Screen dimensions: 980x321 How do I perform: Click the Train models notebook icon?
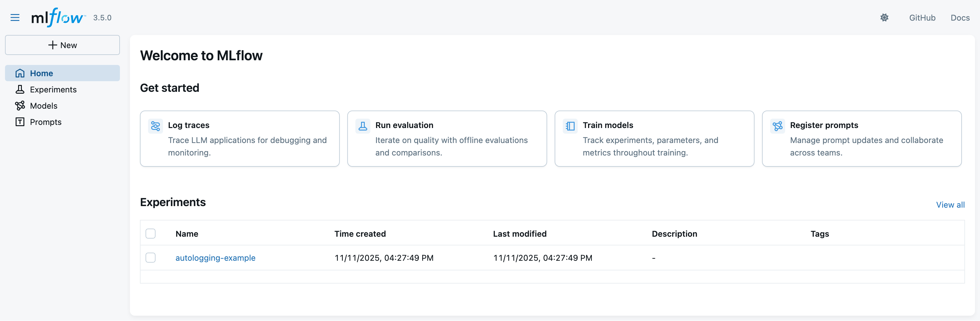570,126
